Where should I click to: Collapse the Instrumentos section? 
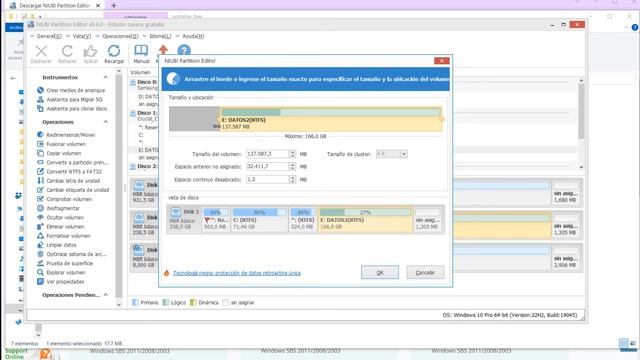[x=106, y=77]
